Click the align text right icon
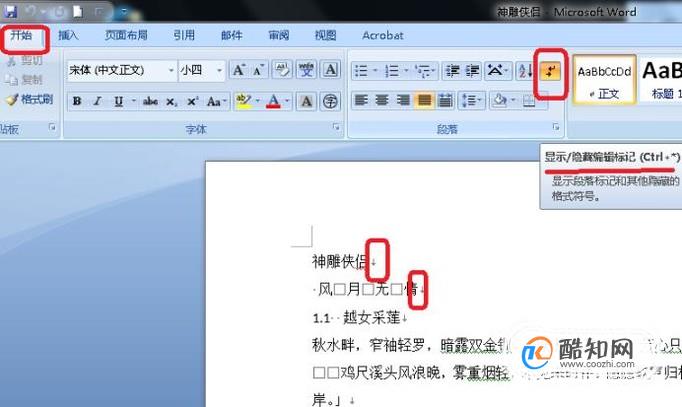 tap(403, 101)
